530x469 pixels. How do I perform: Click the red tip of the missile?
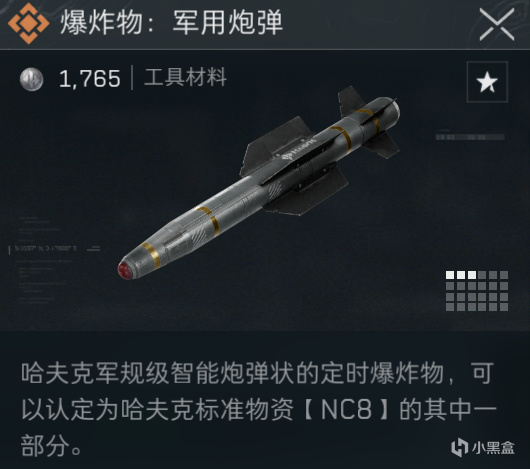126,270
